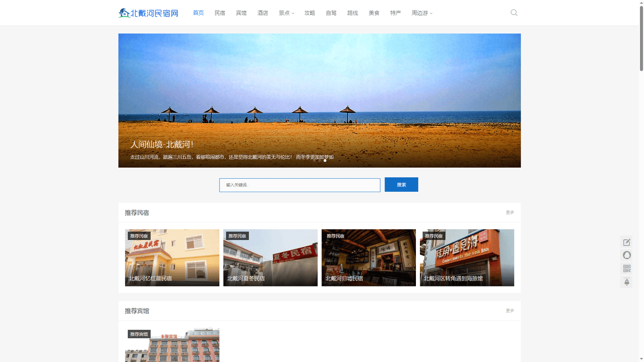
Task: Open the 路线 nav item
Action: [x=352, y=13]
